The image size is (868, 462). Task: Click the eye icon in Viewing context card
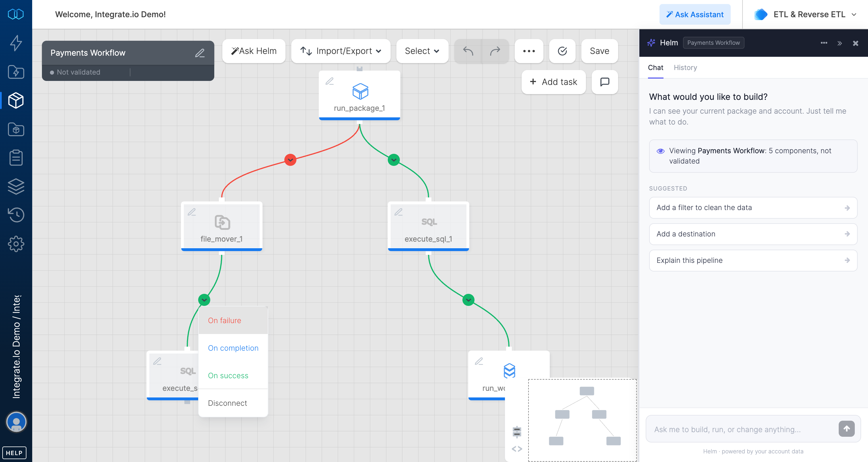(x=660, y=151)
